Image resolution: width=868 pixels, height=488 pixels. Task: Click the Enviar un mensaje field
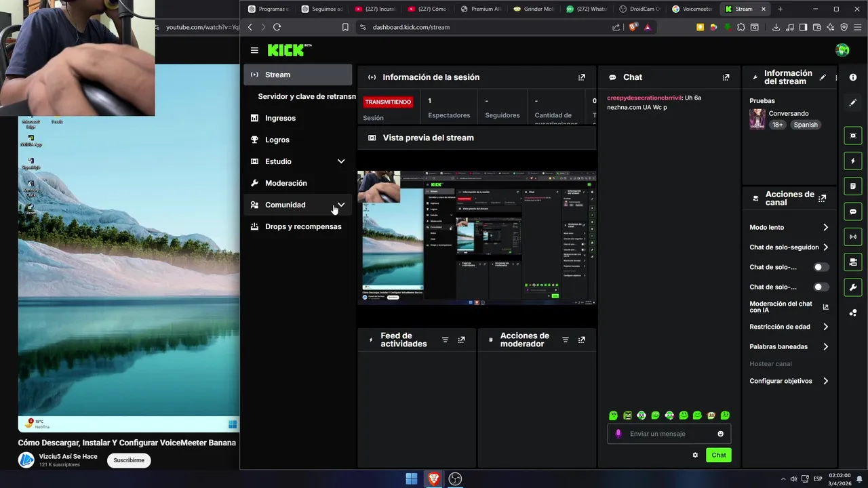coord(669,434)
